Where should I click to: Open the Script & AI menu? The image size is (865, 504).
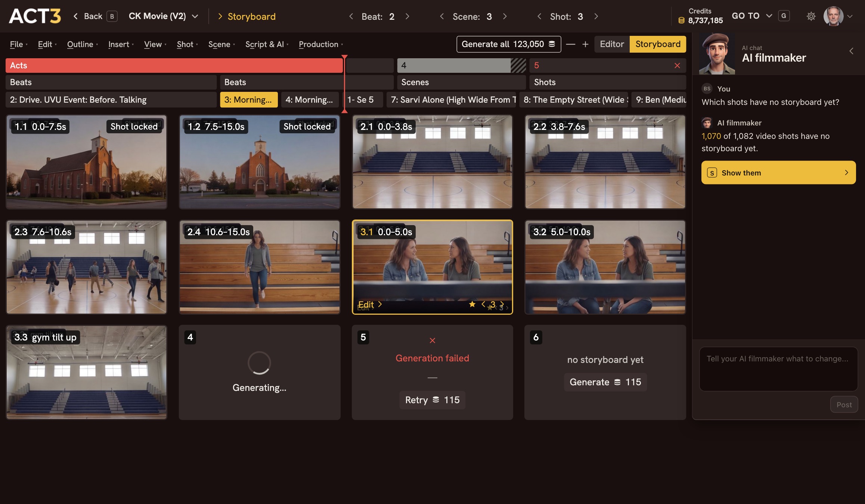[x=267, y=44]
